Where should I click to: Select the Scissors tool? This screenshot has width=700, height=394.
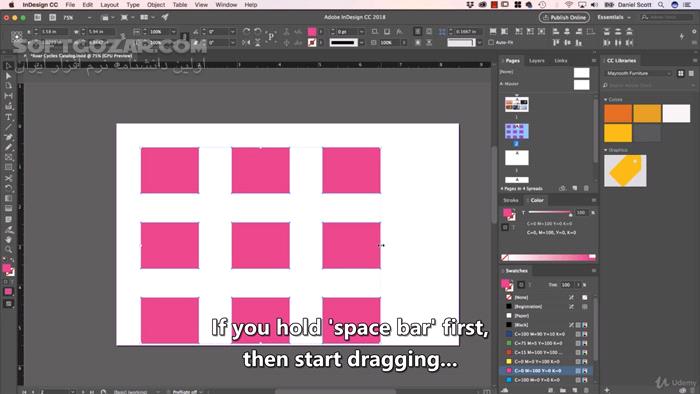pyautogui.click(x=8, y=178)
